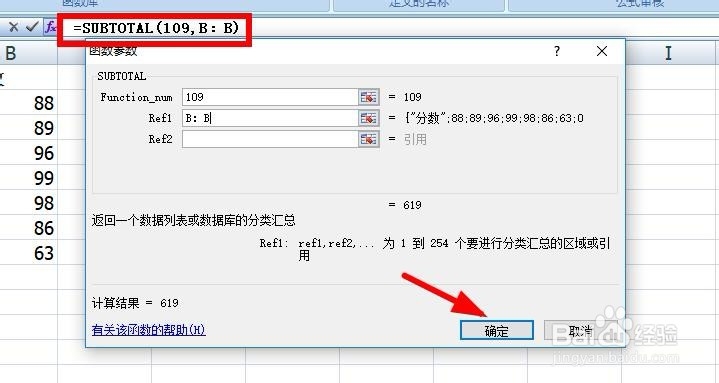
Task: Click the confirm checkmark in formula bar
Action: [32, 27]
